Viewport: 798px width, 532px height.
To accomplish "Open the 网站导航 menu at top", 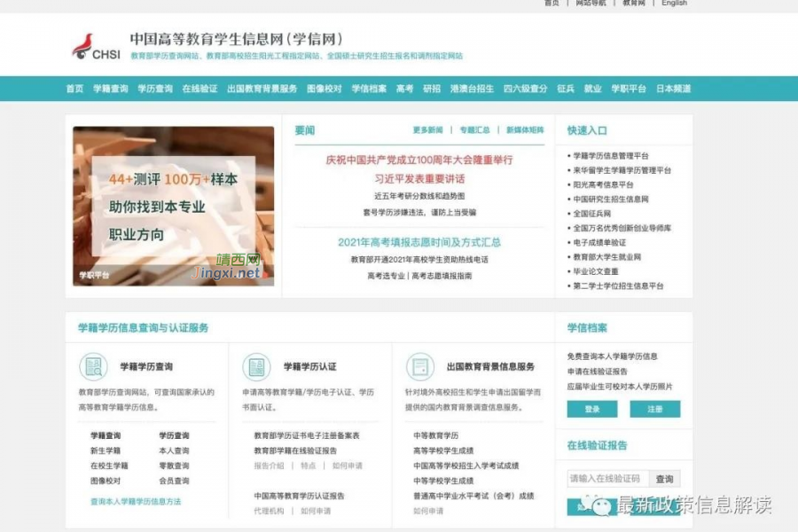I will click(x=591, y=4).
